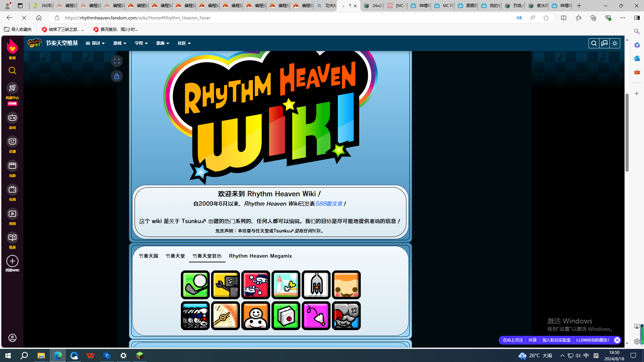Stop loading the current page
Screen dimensions: 644x362
pyautogui.click(x=24, y=18)
